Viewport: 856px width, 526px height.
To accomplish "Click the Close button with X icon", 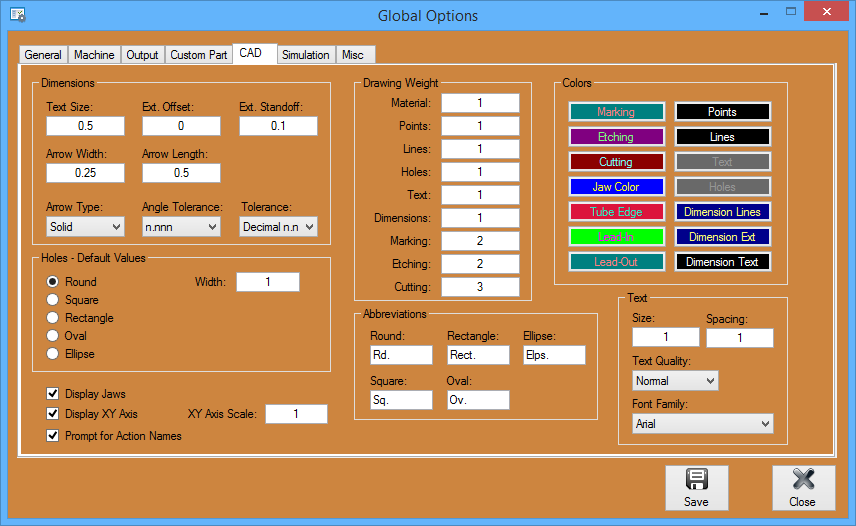I will [804, 488].
